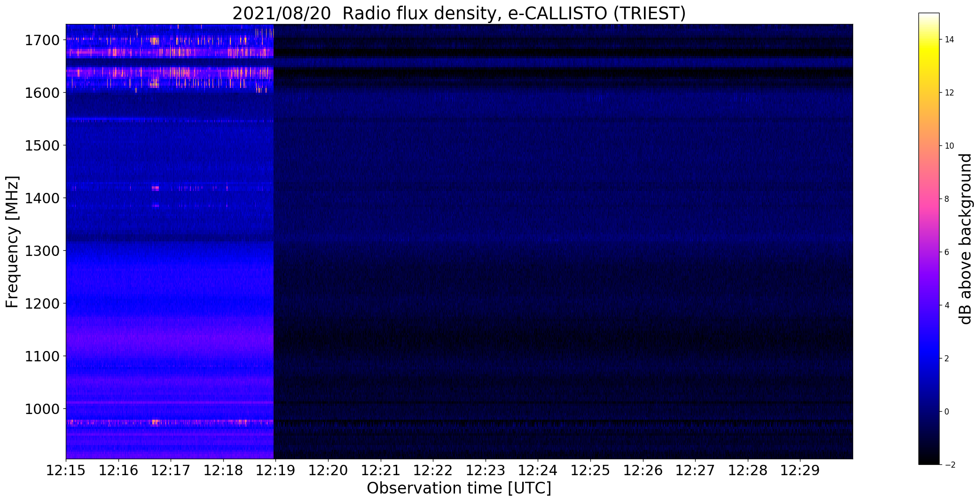
Task: Click the colorbar tick label 4
Action: click(x=947, y=305)
